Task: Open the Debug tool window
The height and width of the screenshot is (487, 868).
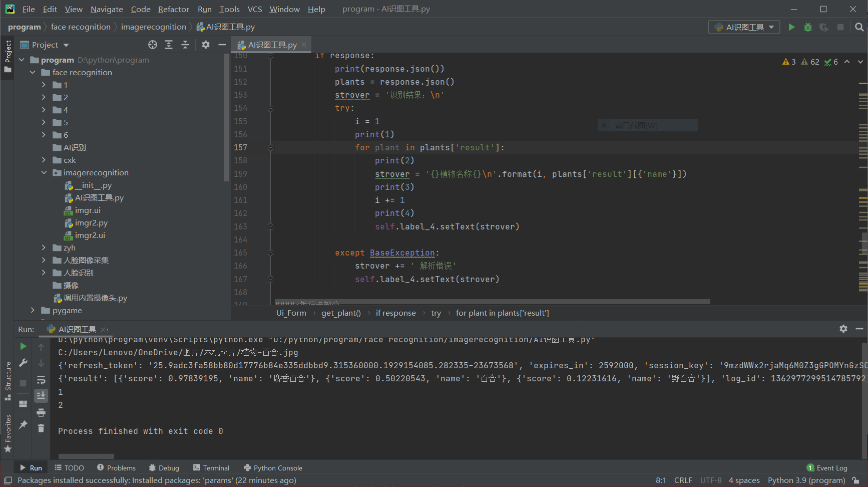Action: pyautogui.click(x=164, y=468)
